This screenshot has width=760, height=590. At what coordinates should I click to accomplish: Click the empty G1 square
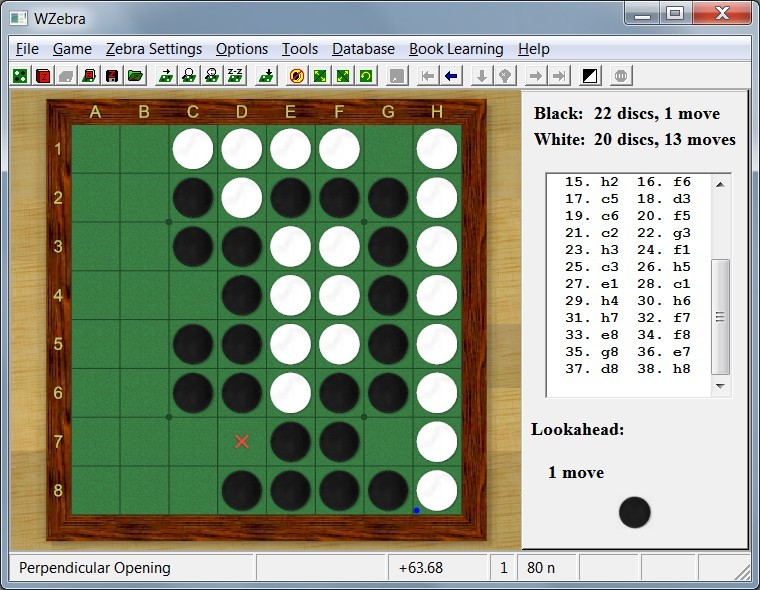pos(388,149)
